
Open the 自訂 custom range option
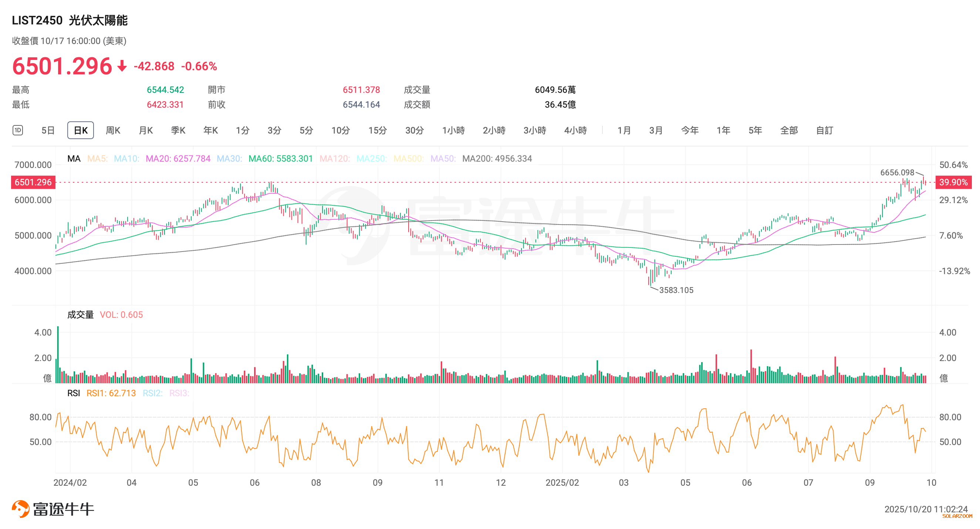pyautogui.click(x=824, y=131)
